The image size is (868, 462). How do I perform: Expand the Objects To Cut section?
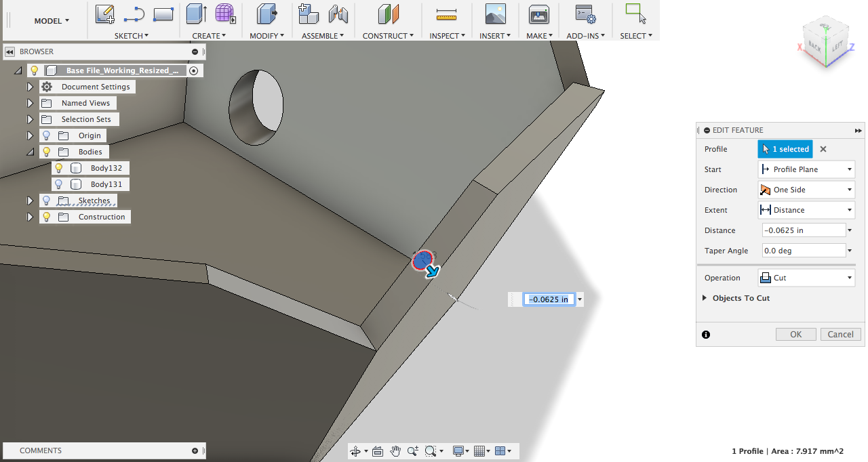705,298
